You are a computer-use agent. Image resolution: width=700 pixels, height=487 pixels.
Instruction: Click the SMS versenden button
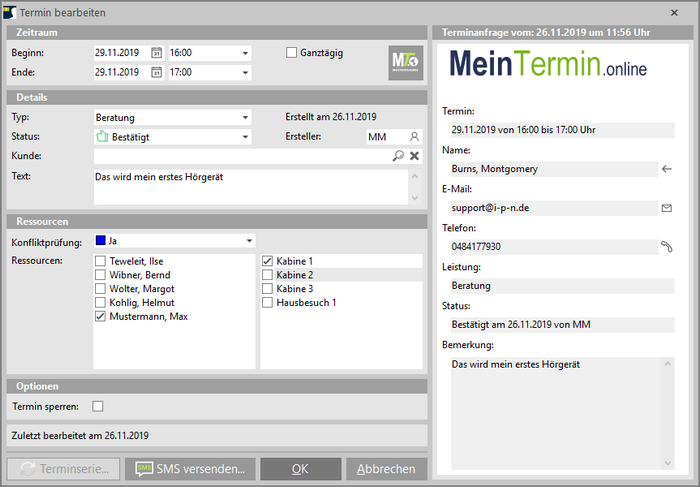tap(190, 468)
